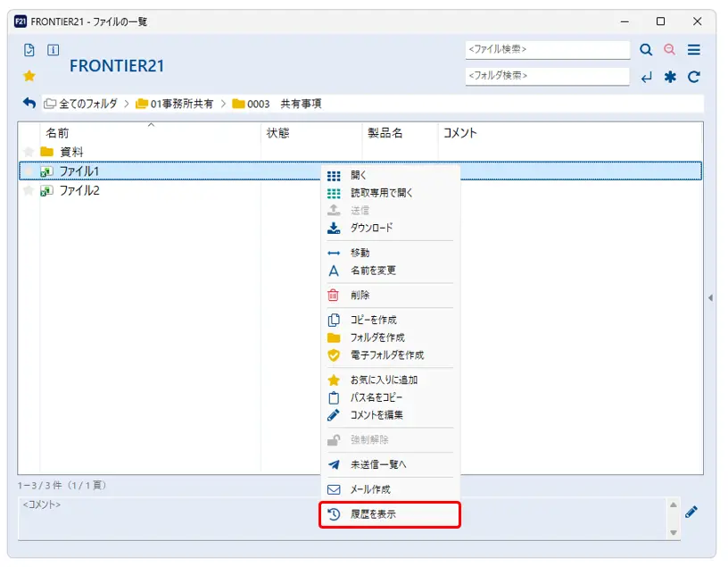The width and height of the screenshot is (728, 567).
Task: Select 履歴を表示 in context menu
Action: pos(373,514)
